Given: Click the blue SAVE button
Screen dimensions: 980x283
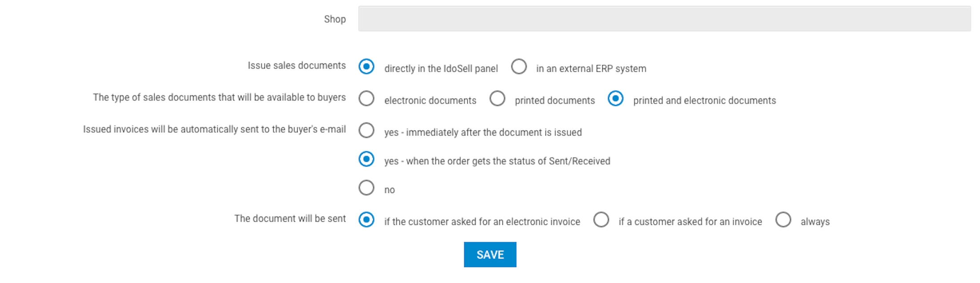Looking at the screenshot, I should click(490, 255).
